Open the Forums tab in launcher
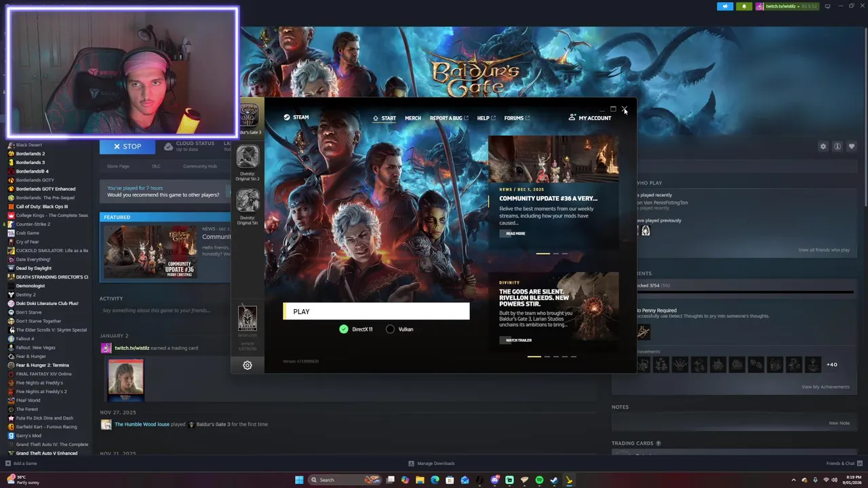This screenshot has width=868, height=488. click(517, 118)
